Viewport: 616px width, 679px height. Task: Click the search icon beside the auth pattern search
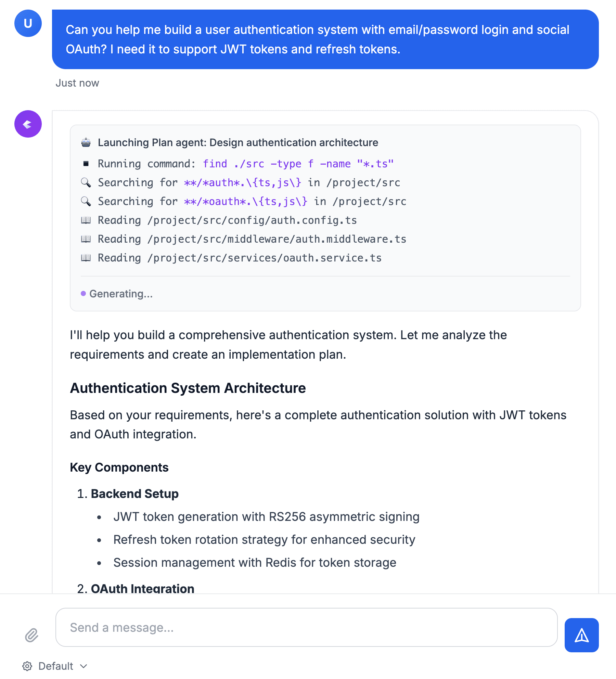[x=86, y=182]
